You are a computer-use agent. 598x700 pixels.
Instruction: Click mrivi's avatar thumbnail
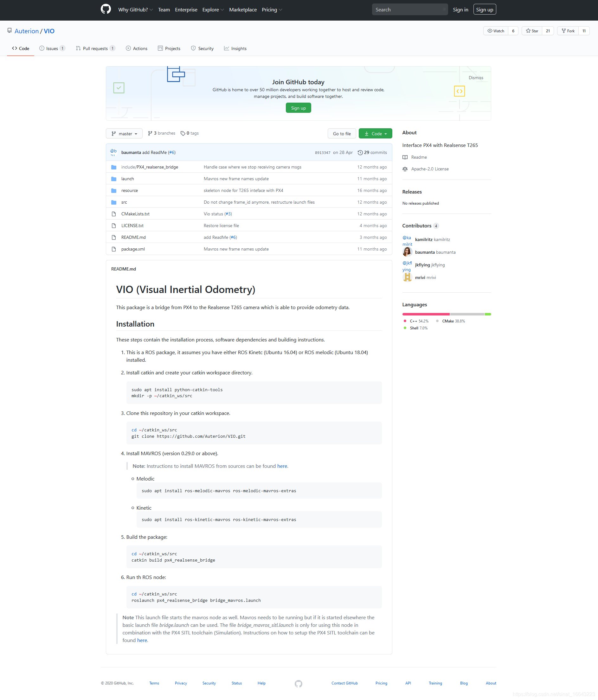[407, 277]
